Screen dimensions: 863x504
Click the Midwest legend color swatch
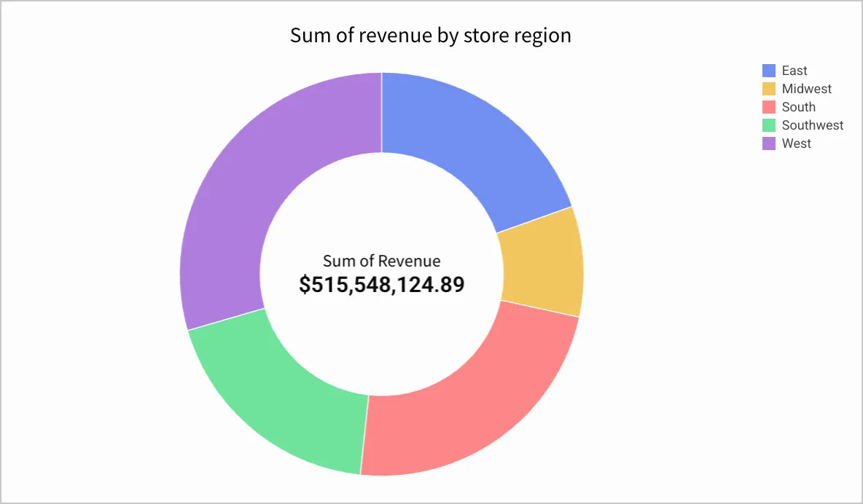coord(769,89)
